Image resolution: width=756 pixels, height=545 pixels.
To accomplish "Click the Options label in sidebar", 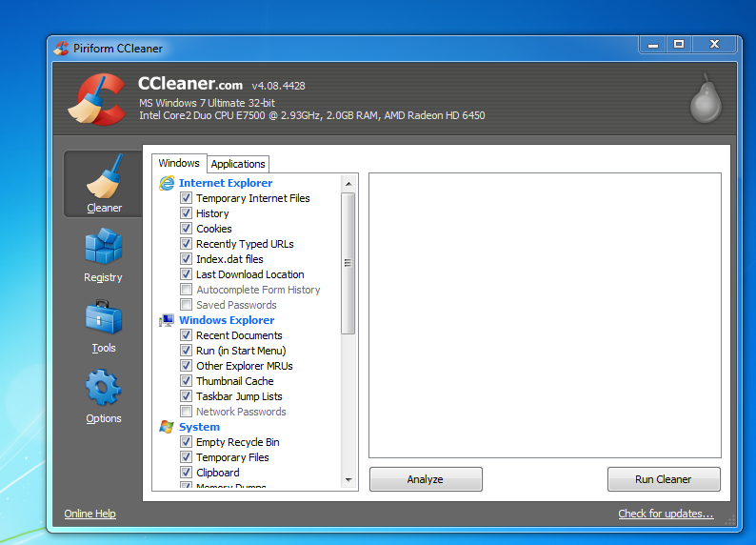I will [x=104, y=418].
